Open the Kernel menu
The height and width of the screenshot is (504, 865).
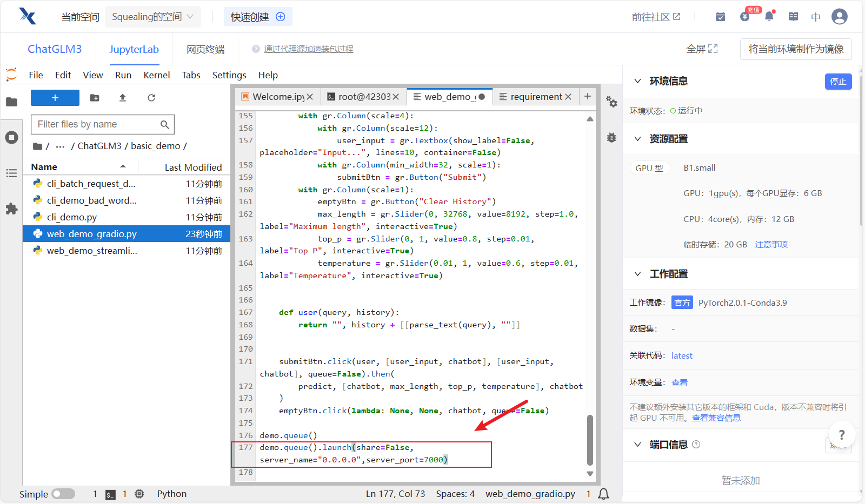coord(156,75)
